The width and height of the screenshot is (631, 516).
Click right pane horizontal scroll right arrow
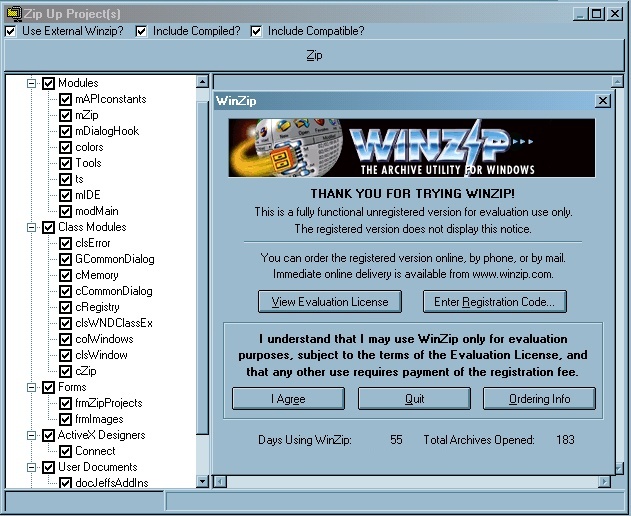[604, 482]
